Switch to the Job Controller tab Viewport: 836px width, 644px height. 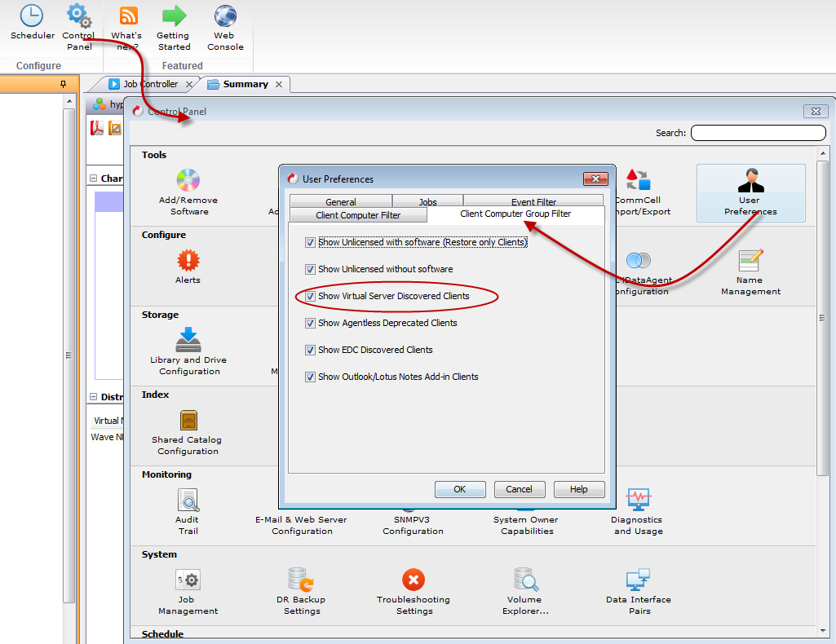[x=150, y=84]
